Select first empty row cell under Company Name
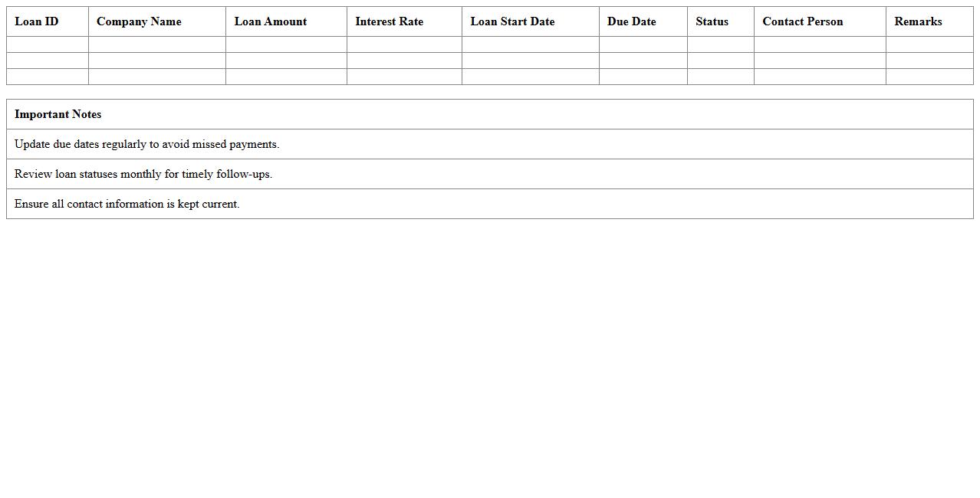Screen dimensions: 980x498 coord(156,44)
